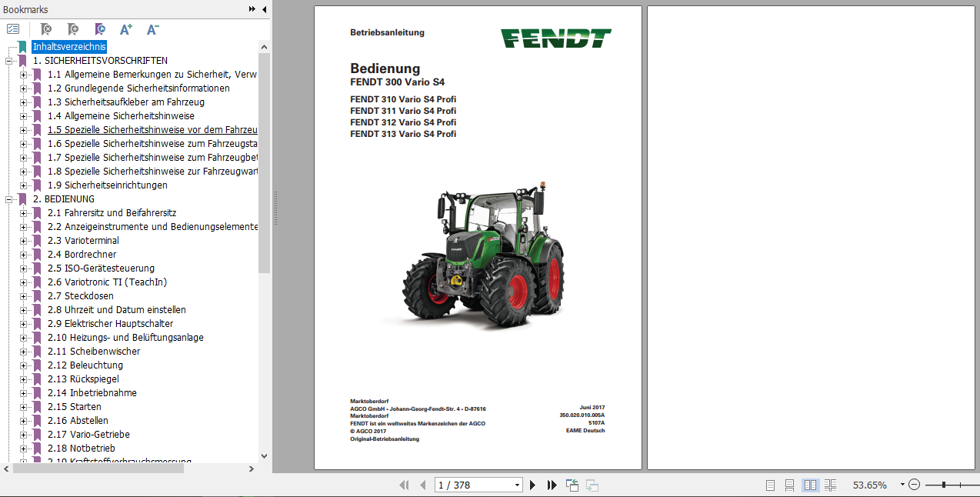Click the add new bookmark icon

coord(73,29)
